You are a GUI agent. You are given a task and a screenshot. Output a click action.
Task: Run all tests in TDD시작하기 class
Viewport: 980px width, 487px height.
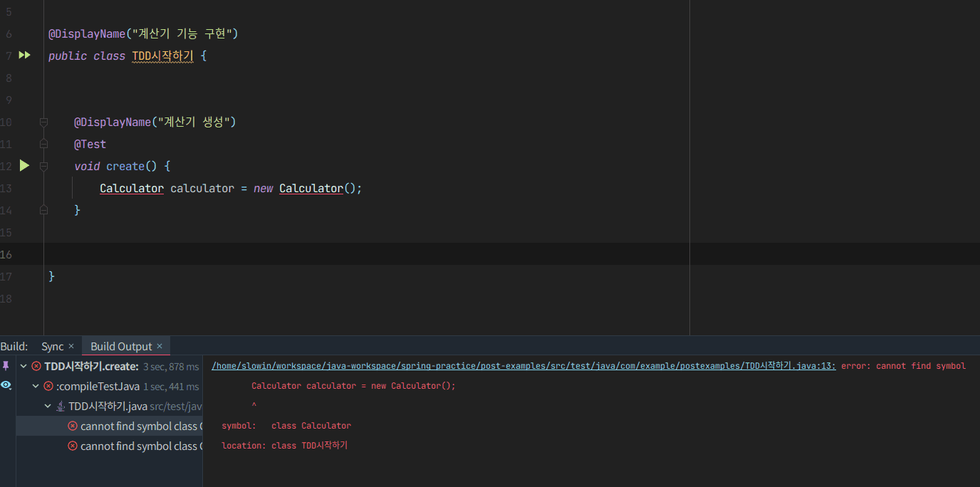pos(24,56)
